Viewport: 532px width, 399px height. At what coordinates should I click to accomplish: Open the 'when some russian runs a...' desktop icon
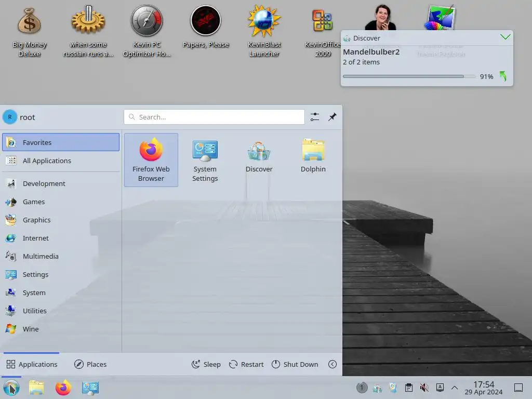[x=88, y=31]
